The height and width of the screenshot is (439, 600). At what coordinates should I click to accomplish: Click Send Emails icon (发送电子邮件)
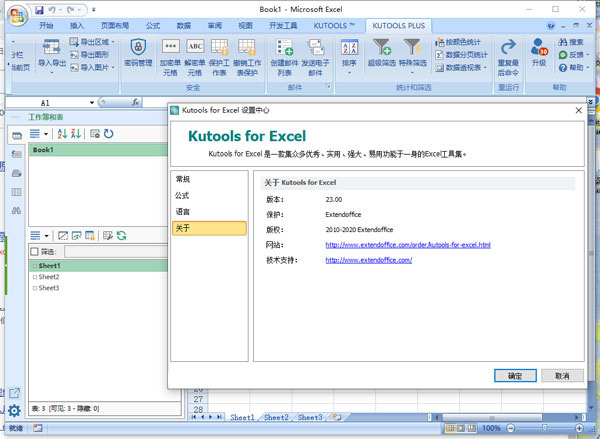315,57
